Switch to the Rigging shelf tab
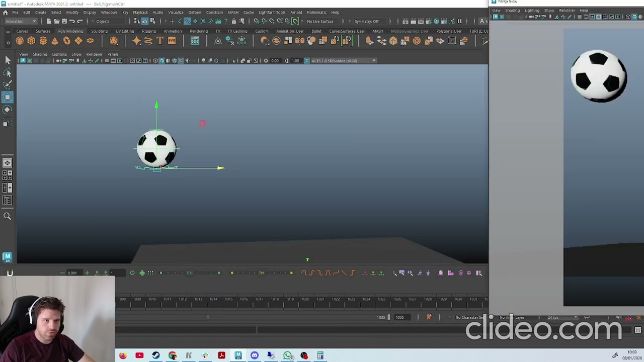The height and width of the screenshot is (362, 644). click(x=149, y=31)
